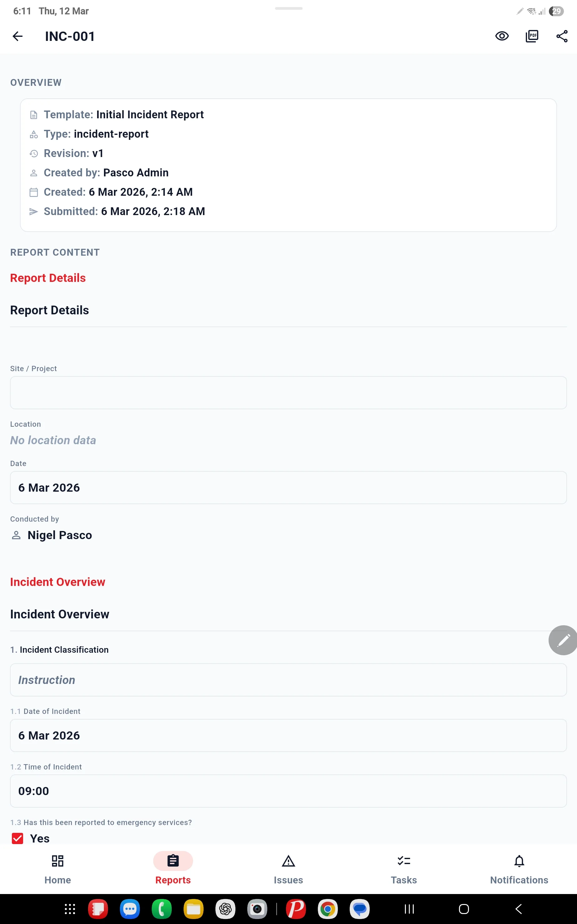Open Issues via the warning triangle icon

288,870
